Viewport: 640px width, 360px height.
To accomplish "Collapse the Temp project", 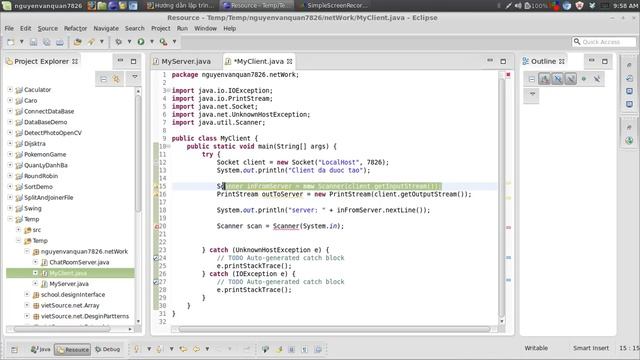I will 10,219.
